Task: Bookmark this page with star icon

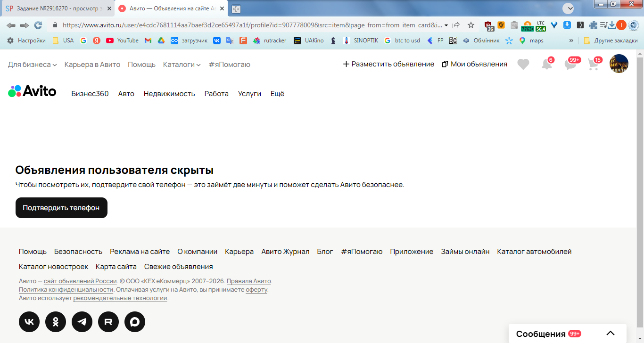Action: click(471, 25)
